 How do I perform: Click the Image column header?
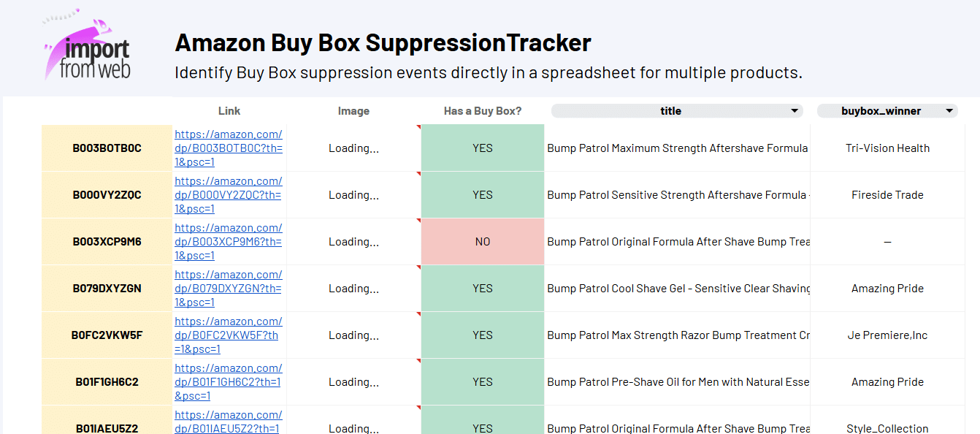point(353,111)
